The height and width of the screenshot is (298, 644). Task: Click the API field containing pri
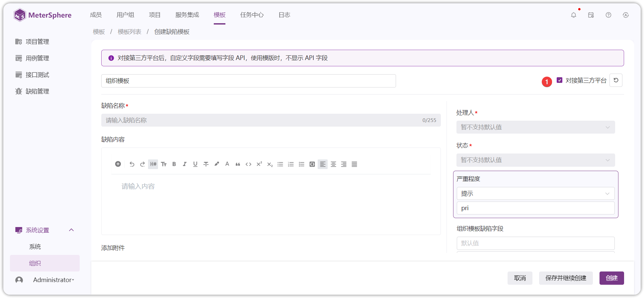pyautogui.click(x=535, y=208)
